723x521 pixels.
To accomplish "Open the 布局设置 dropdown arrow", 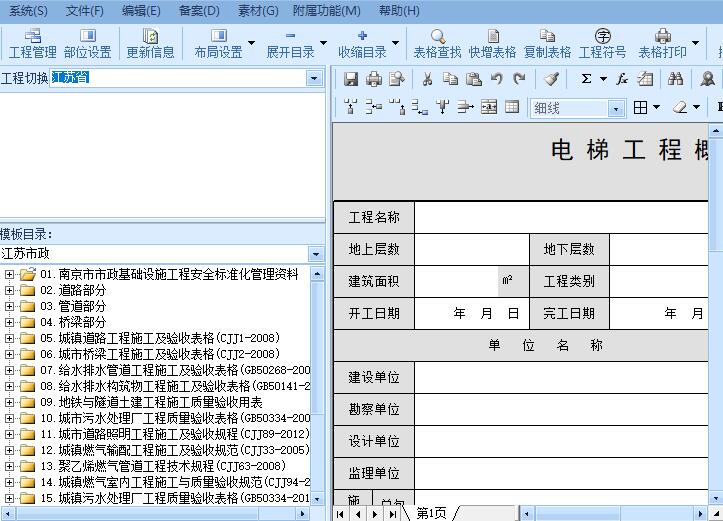I will point(251,44).
